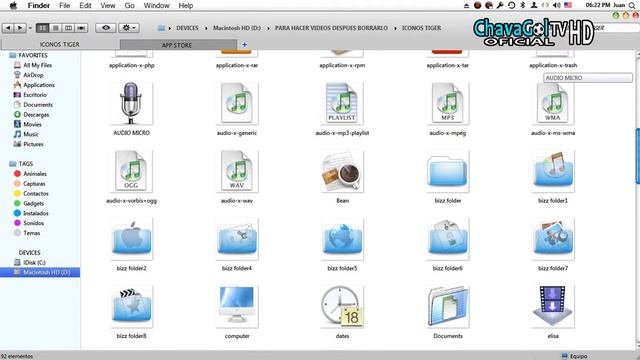The height and width of the screenshot is (360, 640).
Task: Open the Go menu
Action: [x=129, y=5]
